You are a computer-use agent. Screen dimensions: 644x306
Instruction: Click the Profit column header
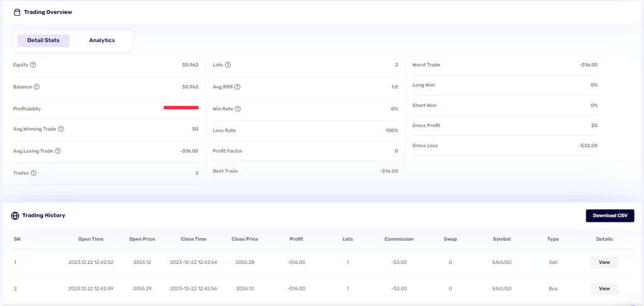(x=296, y=239)
